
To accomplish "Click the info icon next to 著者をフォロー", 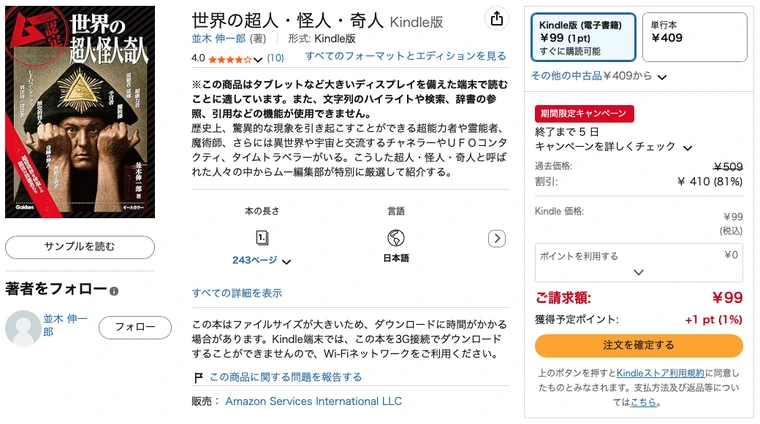I will [x=114, y=291].
